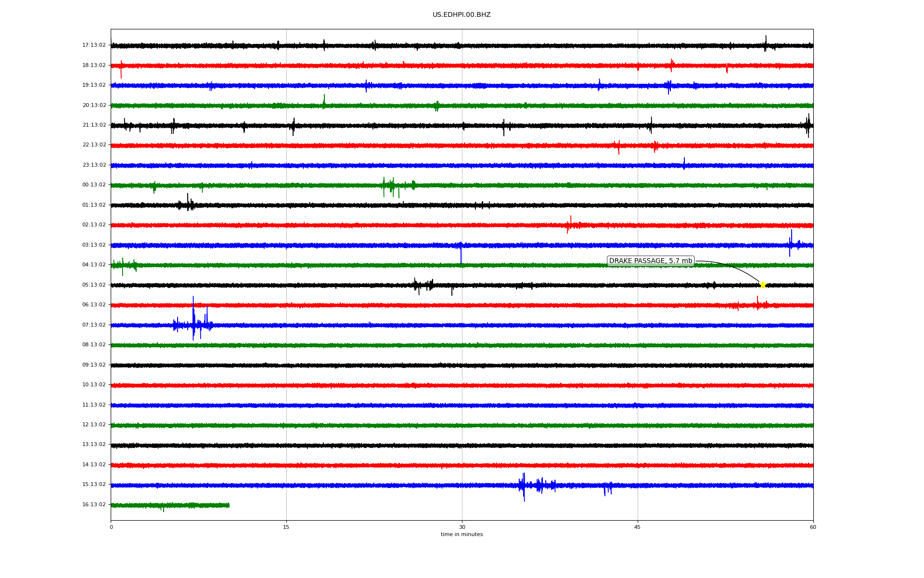Click the large blue spike burst on 07:13:02 trace
The width and height of the screenshot is (924, 578).
pos(193,319)
